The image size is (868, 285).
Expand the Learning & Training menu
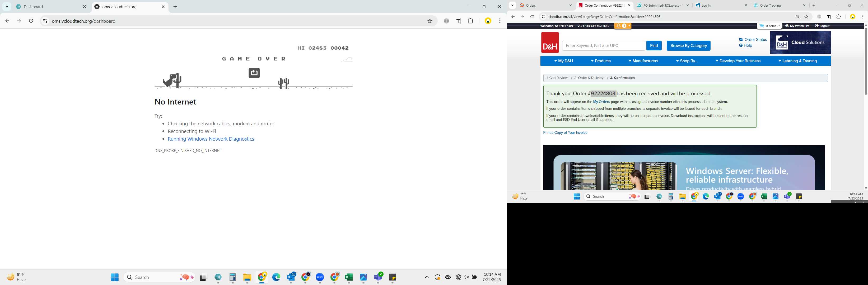coord(797,61)
